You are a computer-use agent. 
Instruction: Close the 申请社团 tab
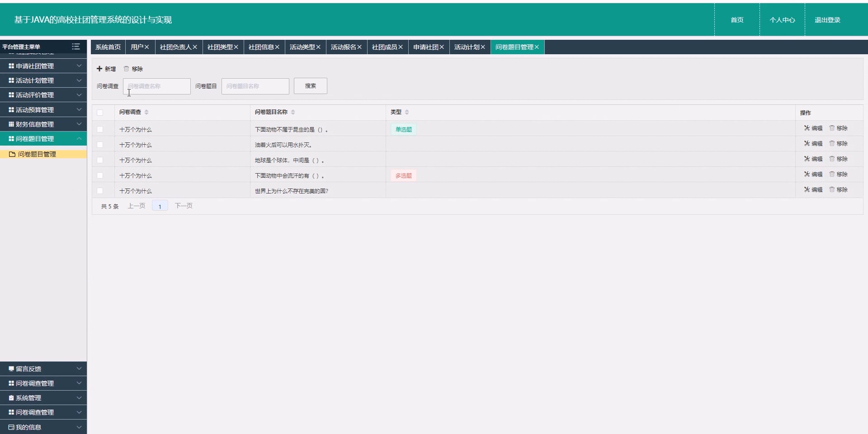[x=442, y=47]
